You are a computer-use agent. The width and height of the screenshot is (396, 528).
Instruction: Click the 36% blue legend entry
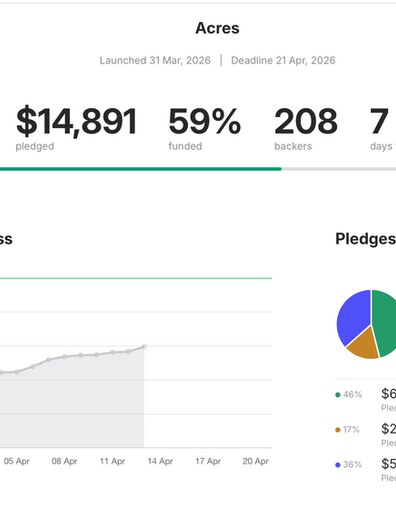tap(349, 465)
